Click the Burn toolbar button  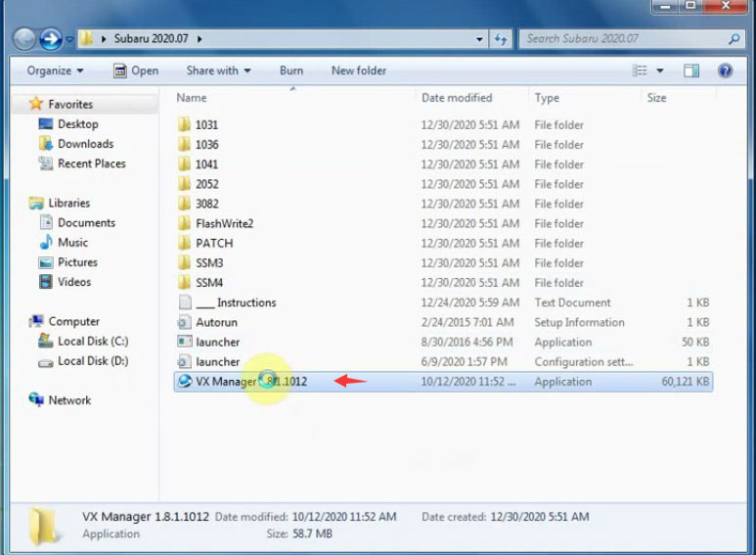(x=291, y=70)
